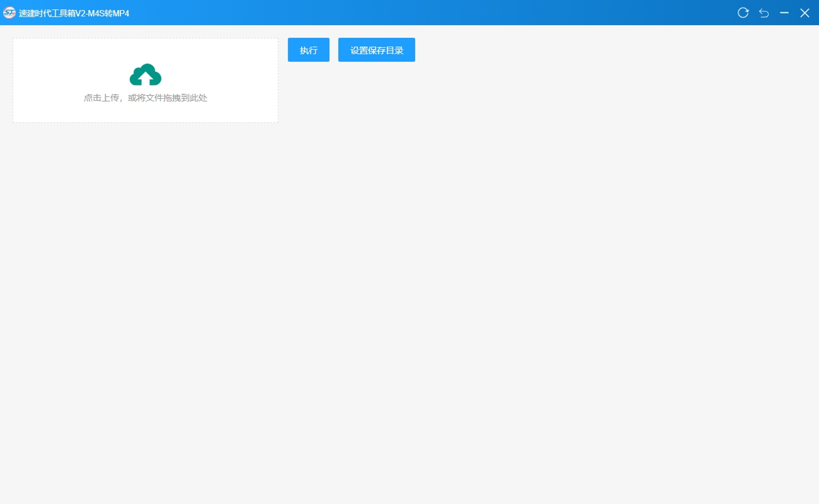The image size is (819, 504).
Task: Click the app logo in title bar
Action: pyautogui.click(x=9, y=13)
